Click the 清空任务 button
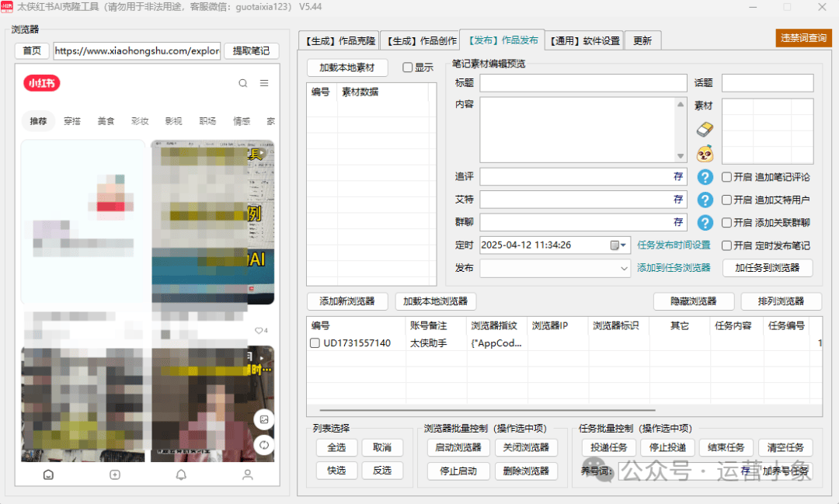 click(x=785, y=447)
